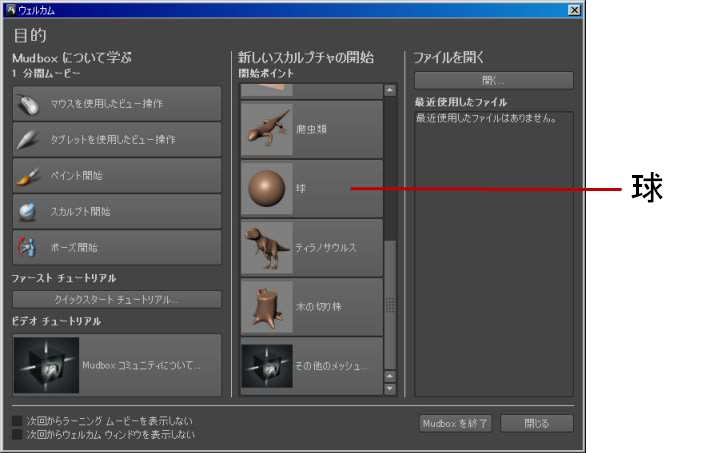Click the mouse icon for view navigation movie
The width and height of the screenshot is (720, 453).
coord(28,104)
